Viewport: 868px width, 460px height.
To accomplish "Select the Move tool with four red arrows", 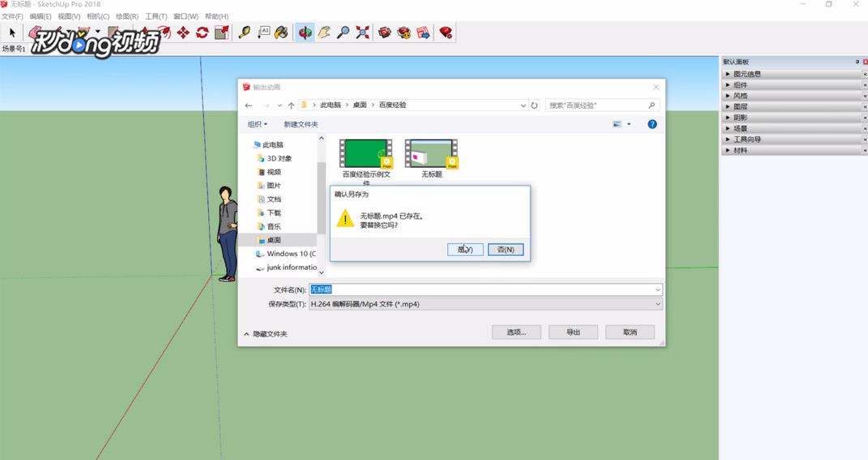I will pyautogui.click(x=183, y=32).
